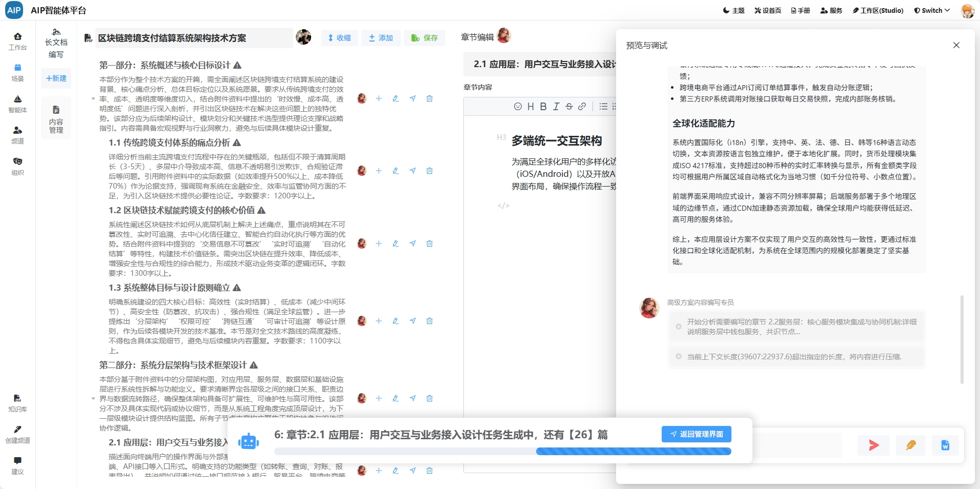Toggle bold formatting in the chapter editor
The width and height of the screenshot is (980, 489).
pyautogui.click(x=543, y=106)
